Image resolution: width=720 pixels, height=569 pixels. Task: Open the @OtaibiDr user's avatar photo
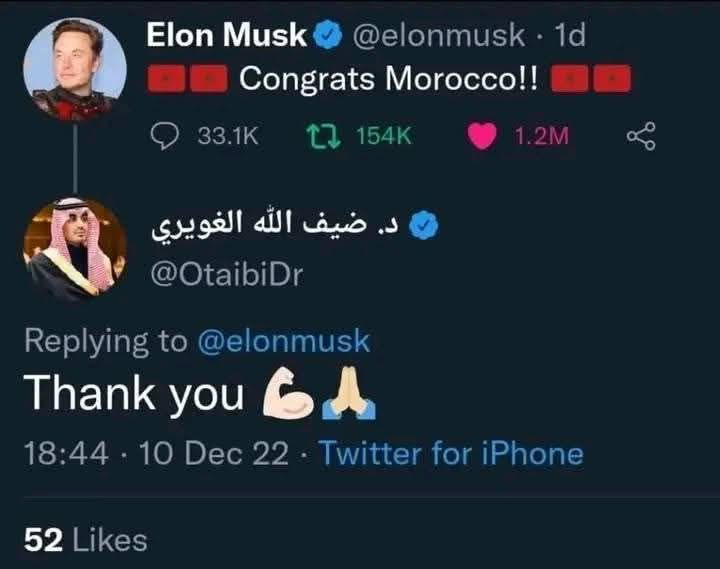pyautogui.click(x=75, y=249)
